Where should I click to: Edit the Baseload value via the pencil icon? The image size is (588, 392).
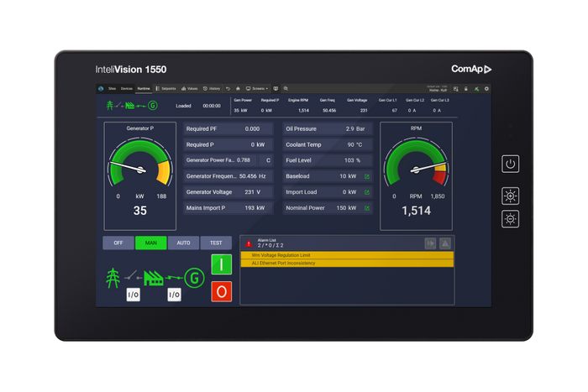click(x=366, y=176)
